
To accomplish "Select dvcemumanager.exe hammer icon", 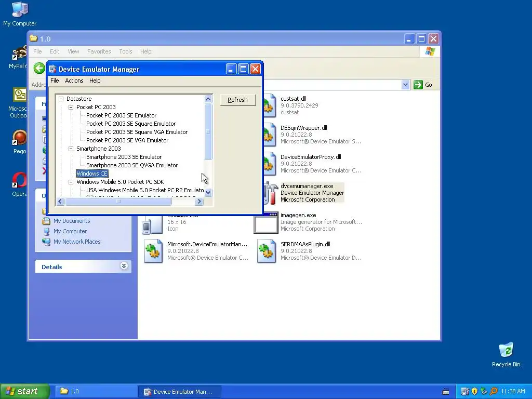I will 270,193.
